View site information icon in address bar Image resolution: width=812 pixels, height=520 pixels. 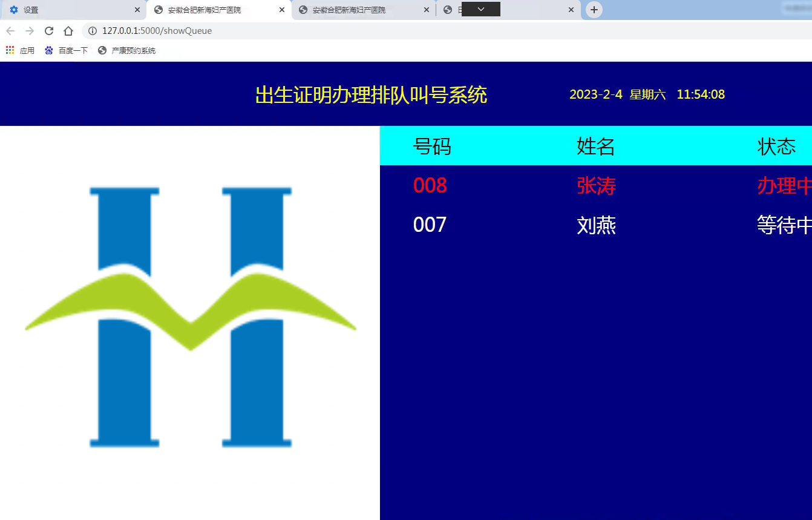click(93, 31)
